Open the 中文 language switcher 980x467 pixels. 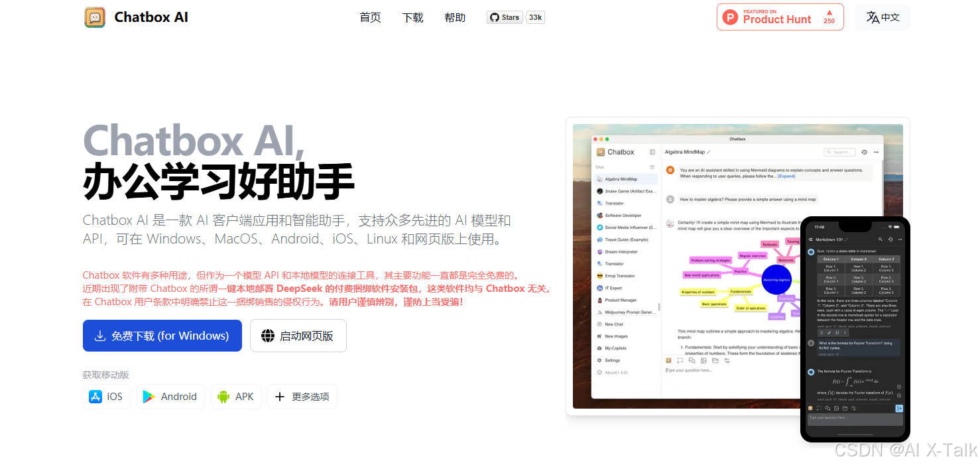click(883, 17)
